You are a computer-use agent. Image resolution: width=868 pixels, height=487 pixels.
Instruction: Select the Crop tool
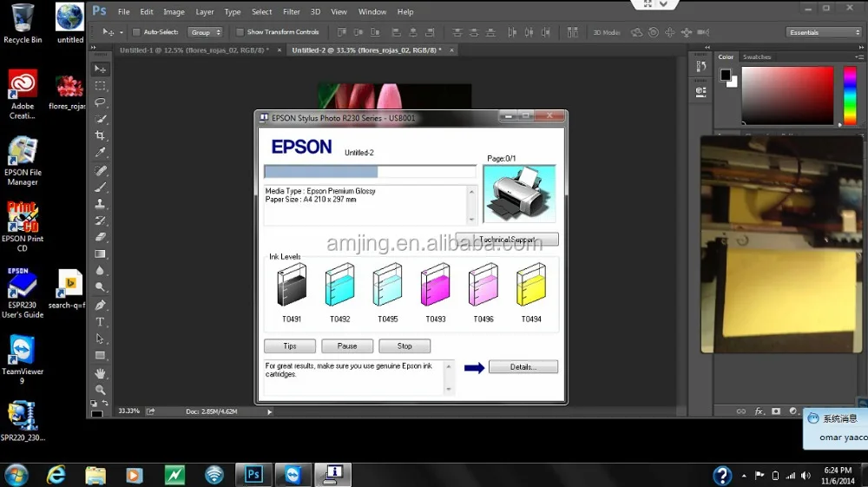[x=100, y=135]
